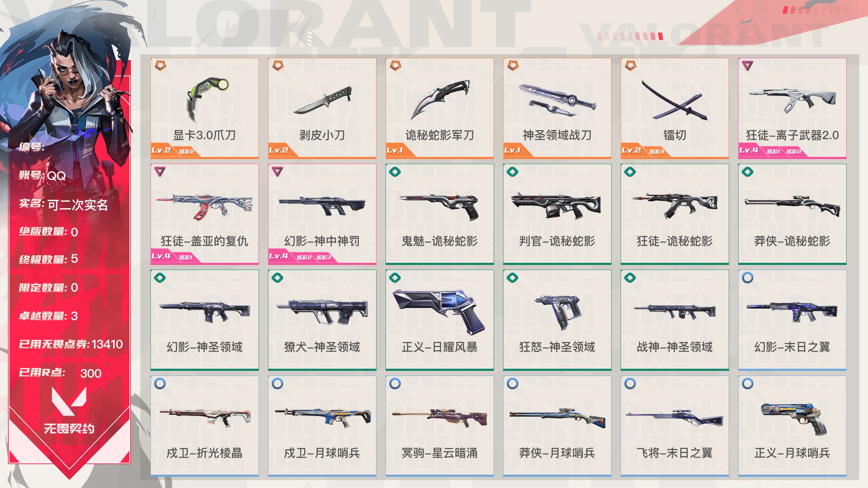The width and height of the screenshot is (868, 488).
Task: Click the orange pentagon icon on 诡秘蛇影军刀
Action: [396, 66]
